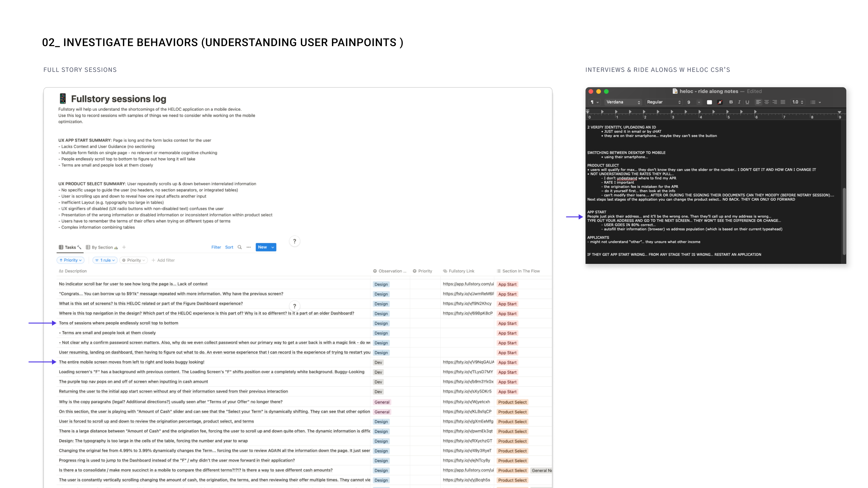Viewport: 868px width, 488px height.
Task: Click the blue New button
Action: point(262,247)
